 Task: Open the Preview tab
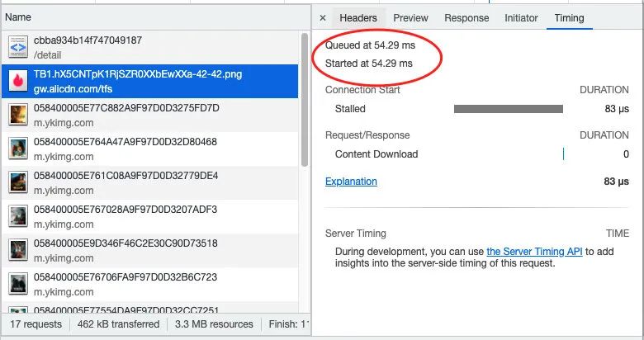coord(410,18)
